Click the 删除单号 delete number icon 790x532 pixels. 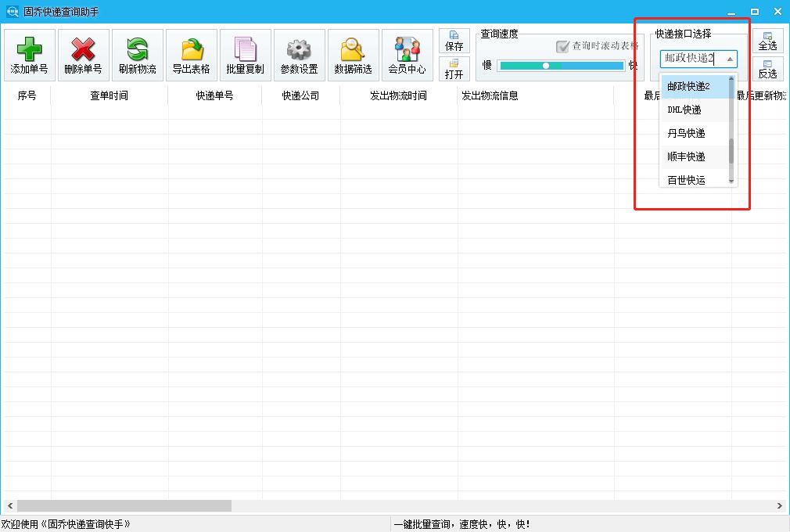coord(83,55)
